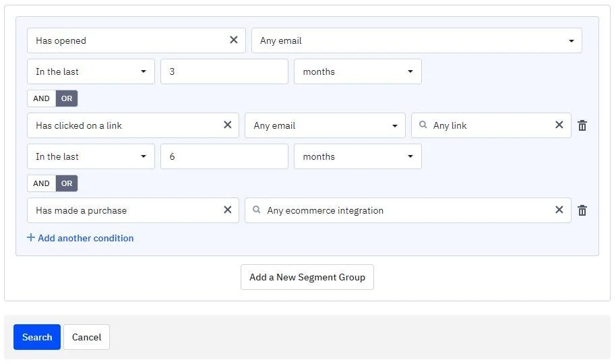Clear 'Any ecommerce integration' with X
The height and width of the screenshot is (364, 616).
[x=559, y=210]
